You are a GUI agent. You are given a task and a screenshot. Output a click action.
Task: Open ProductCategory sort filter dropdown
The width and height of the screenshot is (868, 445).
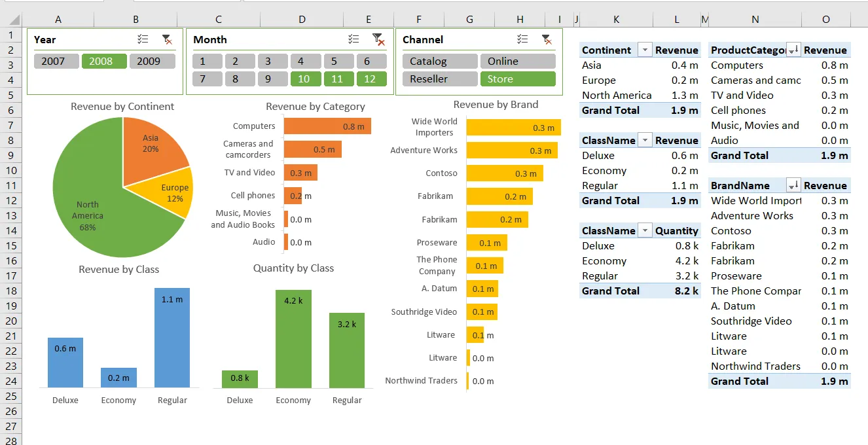coord(793,50)
